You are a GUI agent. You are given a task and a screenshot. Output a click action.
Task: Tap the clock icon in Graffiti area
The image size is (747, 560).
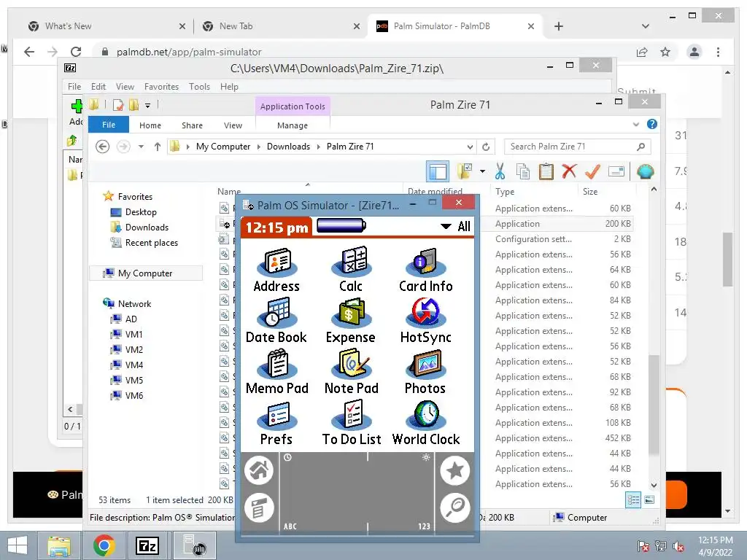point(287,458)
